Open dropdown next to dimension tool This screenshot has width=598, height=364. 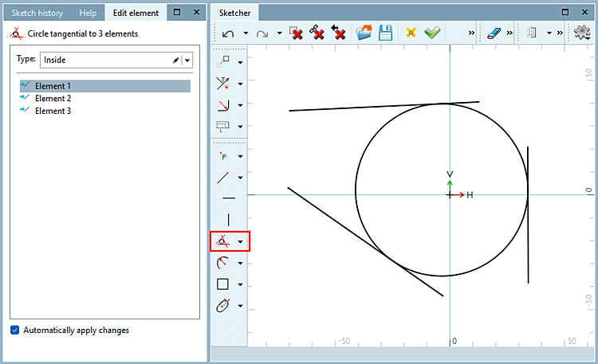tap(240, 127)
